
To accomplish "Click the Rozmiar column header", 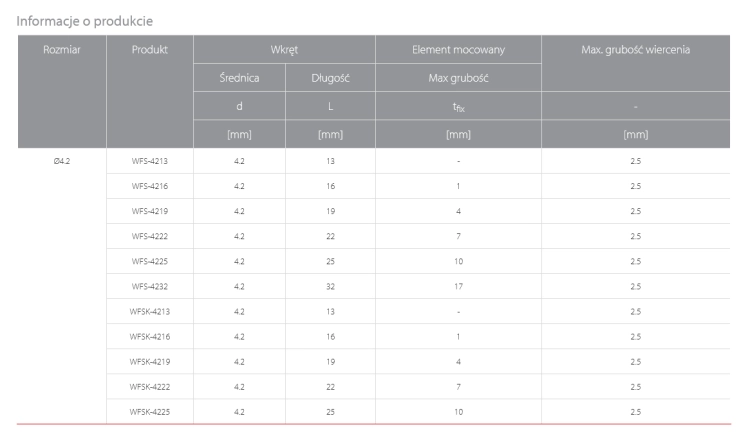I will click(62, 50).
